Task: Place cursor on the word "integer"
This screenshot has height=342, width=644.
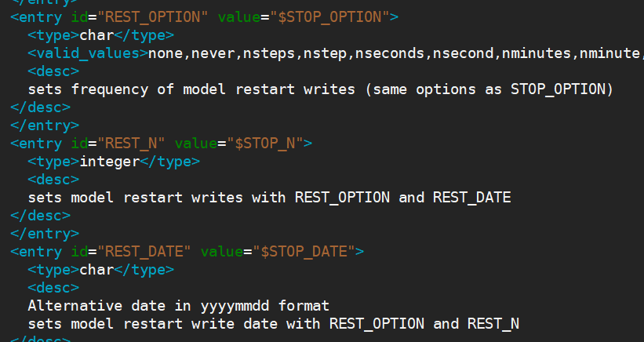Action: pyautogui.click(x=110, y=162)
